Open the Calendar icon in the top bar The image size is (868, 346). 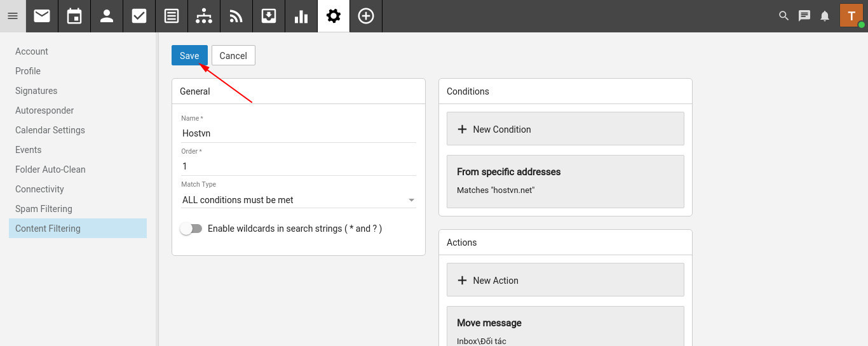coord(74,16)
